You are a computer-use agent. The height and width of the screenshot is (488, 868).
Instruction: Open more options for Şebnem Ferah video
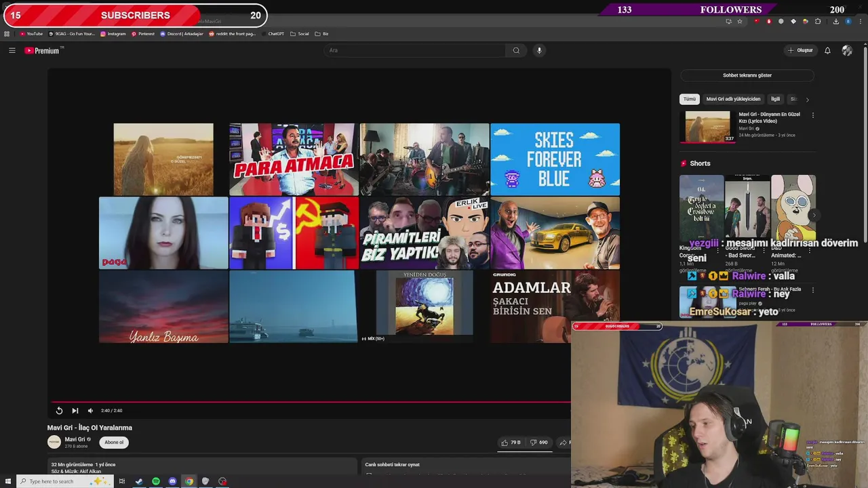[812, 290]
